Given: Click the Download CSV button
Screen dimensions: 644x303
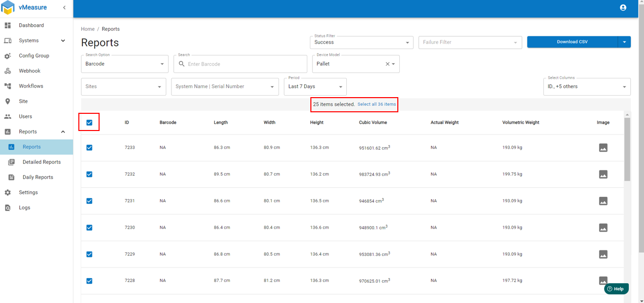Looking at the screenshot, I should pos(572,42).
